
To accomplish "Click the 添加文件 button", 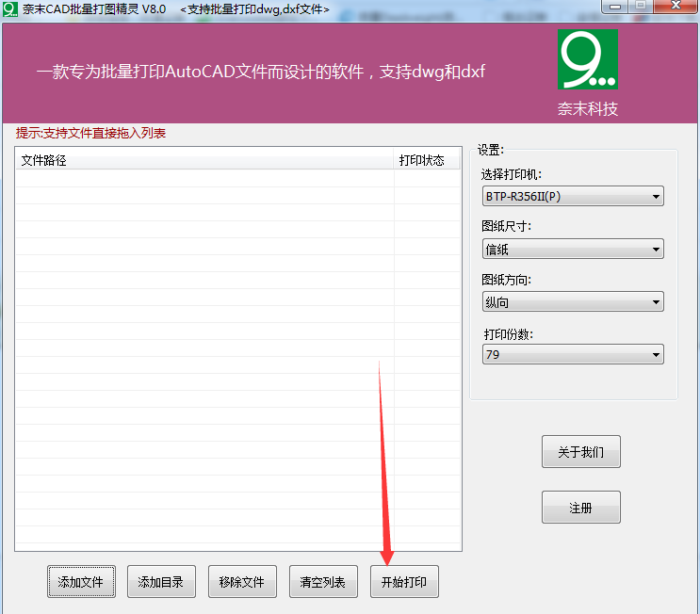I will tap(81, 581).
